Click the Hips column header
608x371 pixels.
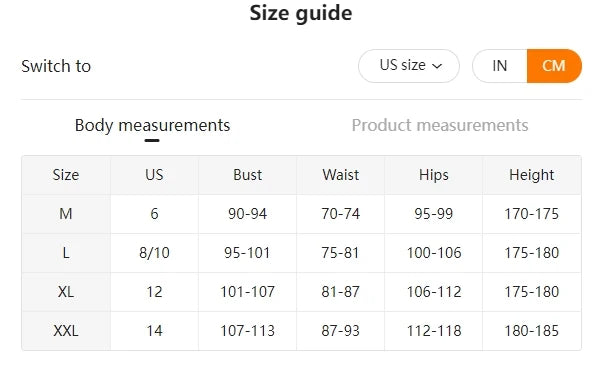[x=434, y=175]
